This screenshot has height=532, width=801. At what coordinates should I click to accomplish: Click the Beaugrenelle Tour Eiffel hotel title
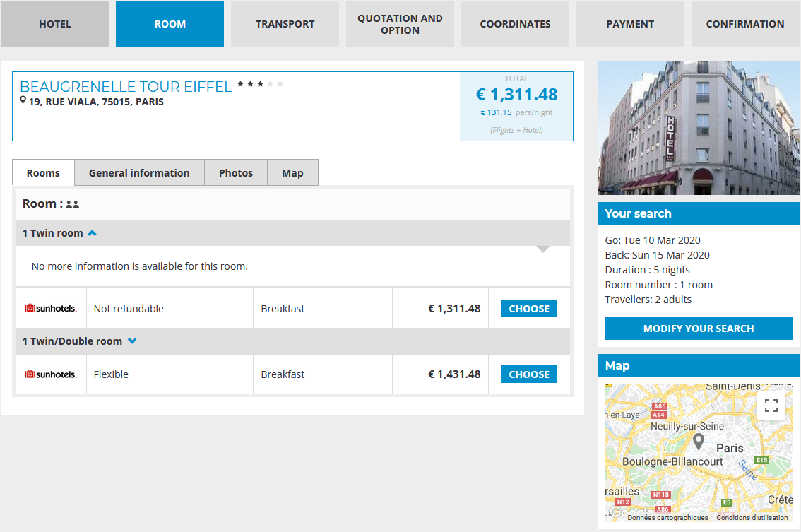coord(126,87)
